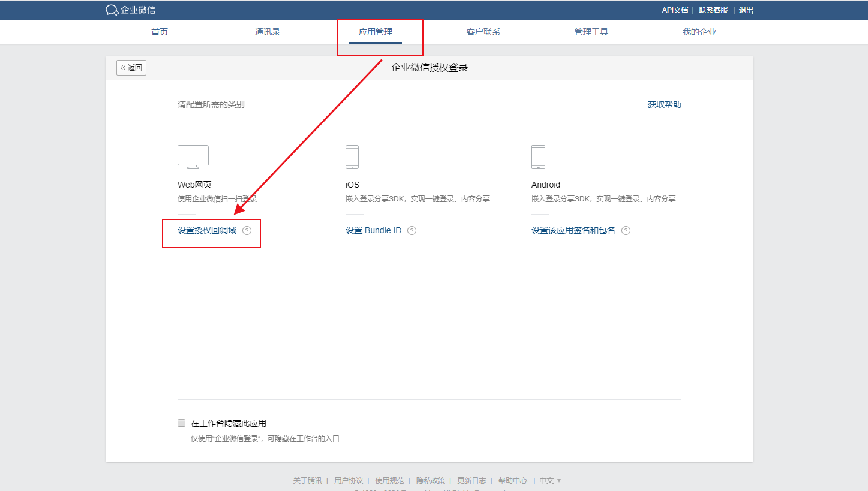Go to 首页 tab
868x491 pixels.
pyautogui.click(x=160, y=32)
